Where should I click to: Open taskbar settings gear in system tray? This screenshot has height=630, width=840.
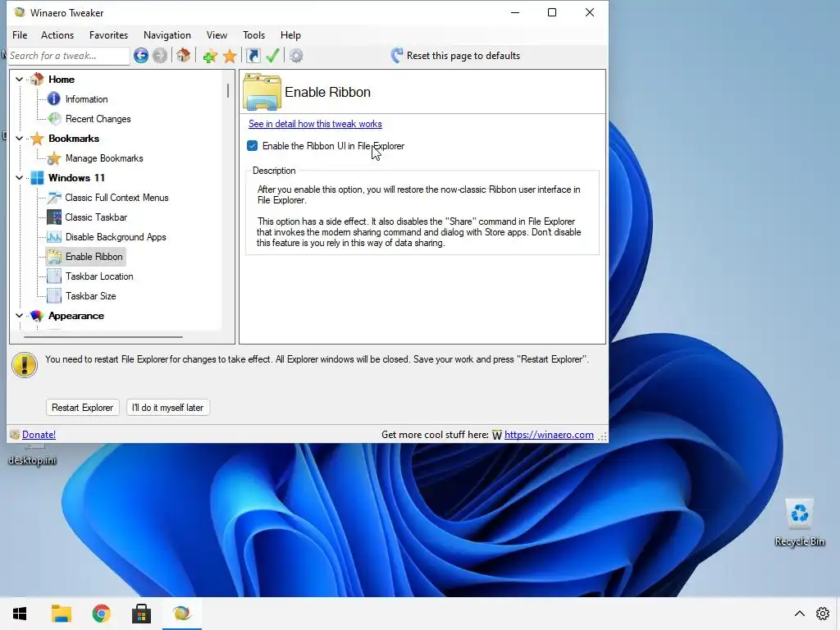(x=822, y=614)
